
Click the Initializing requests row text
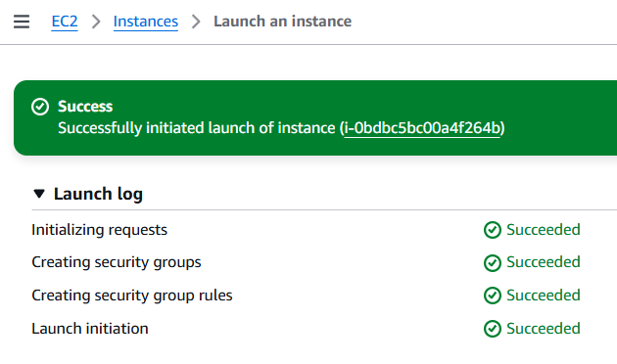coord(99,230)
